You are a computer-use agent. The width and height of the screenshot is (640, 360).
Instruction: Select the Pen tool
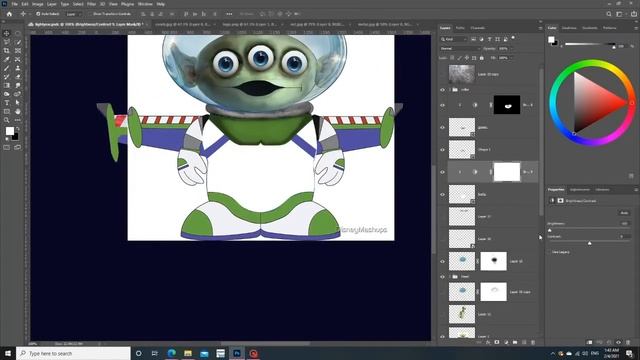[18, 94]
